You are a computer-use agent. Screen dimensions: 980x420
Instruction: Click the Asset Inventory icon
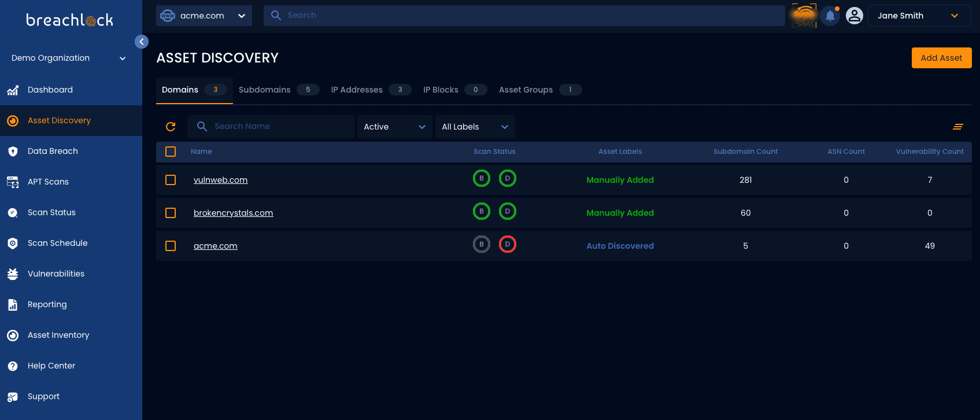[13, 336]
